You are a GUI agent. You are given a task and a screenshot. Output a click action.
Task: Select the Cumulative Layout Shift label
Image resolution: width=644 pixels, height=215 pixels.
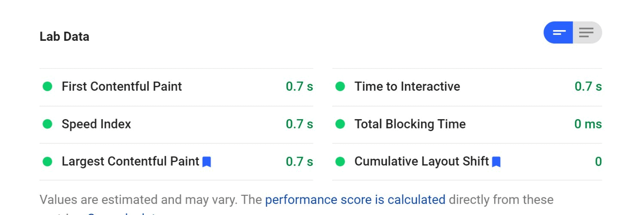tap(422, 161)
